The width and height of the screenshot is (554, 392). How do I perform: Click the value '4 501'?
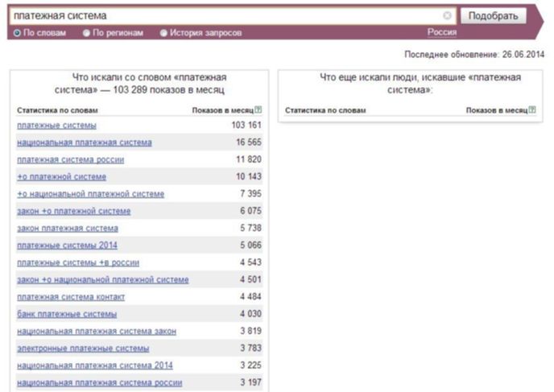[251, 279]
